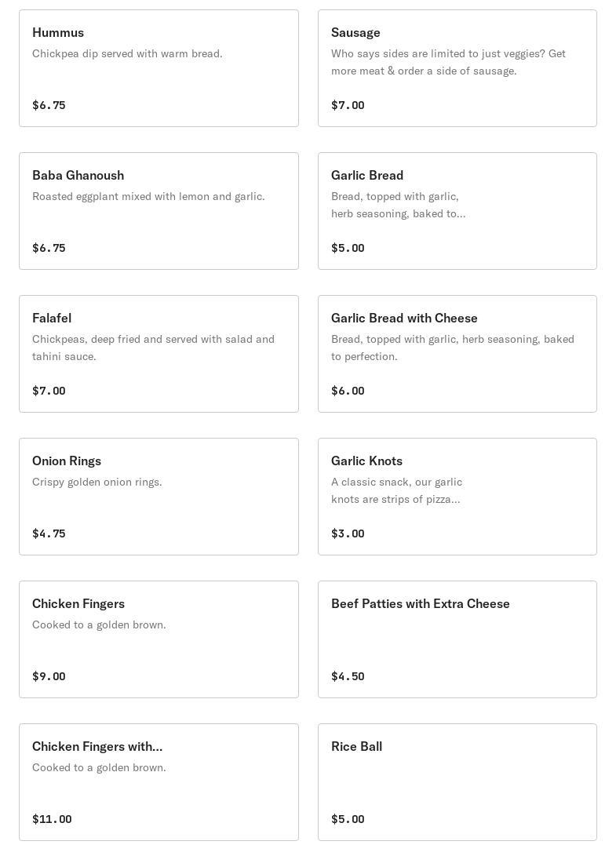Click the $3.00 price on Garlic Knots

(x=348, y=533)
